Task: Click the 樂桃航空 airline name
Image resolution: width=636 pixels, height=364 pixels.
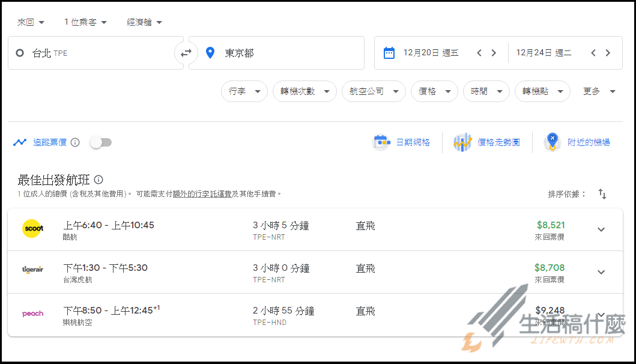Action: [x=77, y=322]
